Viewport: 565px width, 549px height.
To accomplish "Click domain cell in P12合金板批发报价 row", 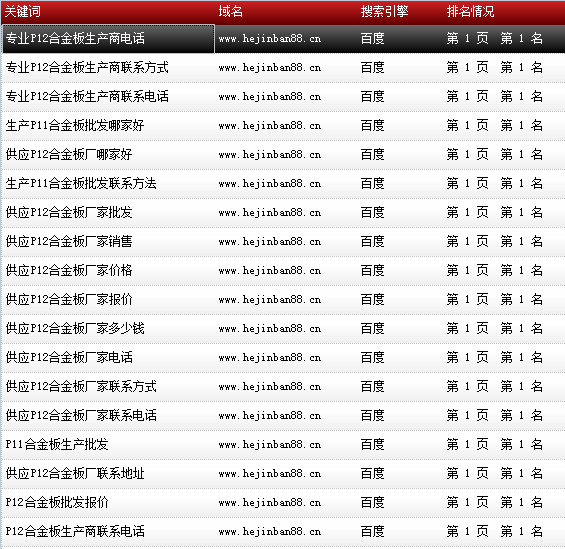I will 270,503.
